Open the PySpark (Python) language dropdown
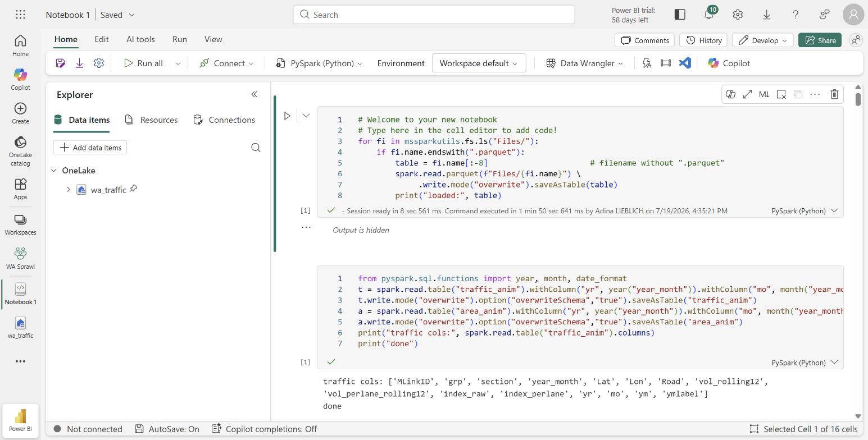Viewport: 868px width, 440px height. [x=319, y=63]
